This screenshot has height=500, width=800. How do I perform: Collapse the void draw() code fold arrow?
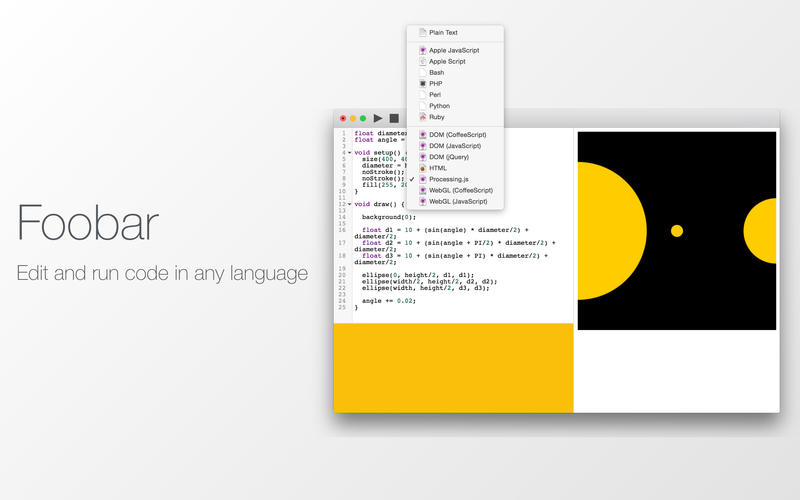coord(349,204)
